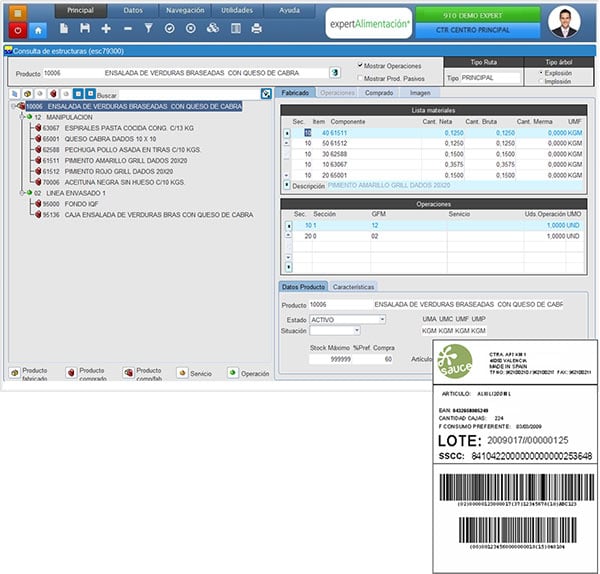Click Operación legend icon
Screen dimensions: 600x574
pyautogui.click(x=232, y=373)
